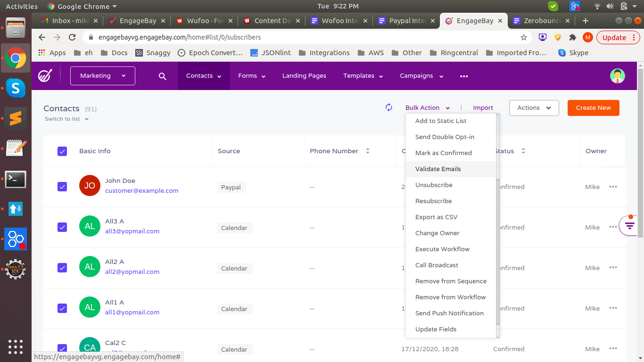Select Change Owner bulk action
Image resolution: width=644 pixels, height=362 pixels.
tap(451, 233)
